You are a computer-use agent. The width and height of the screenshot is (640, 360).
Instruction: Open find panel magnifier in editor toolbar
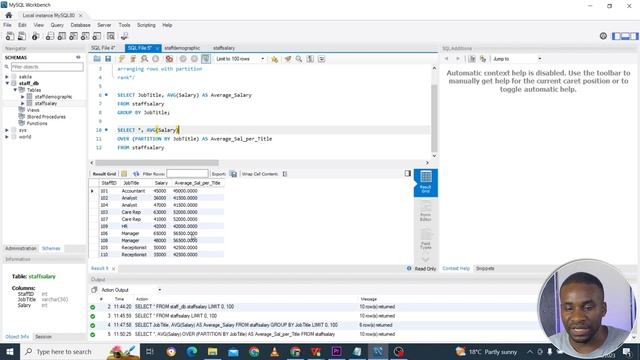click(x=299, y=59)
